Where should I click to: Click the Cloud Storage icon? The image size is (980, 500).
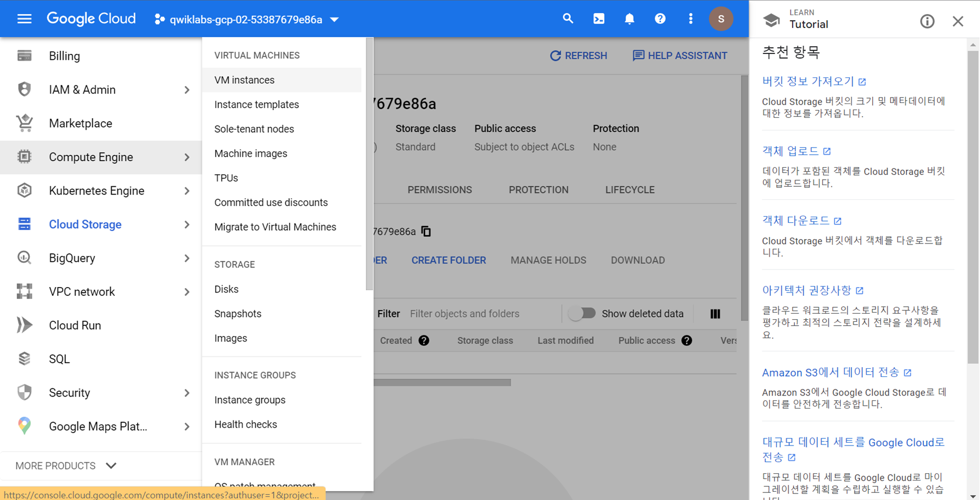pos(24,224)
